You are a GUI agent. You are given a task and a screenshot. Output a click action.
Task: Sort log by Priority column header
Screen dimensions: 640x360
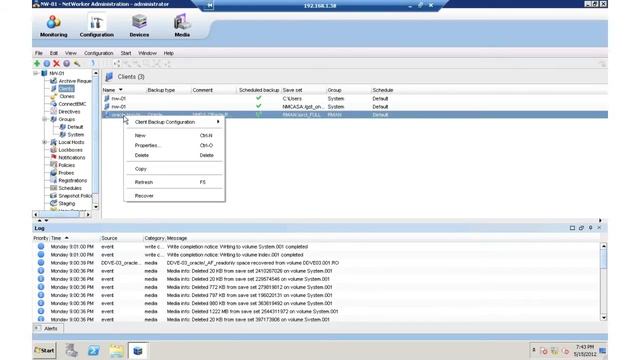coord(41,238)
